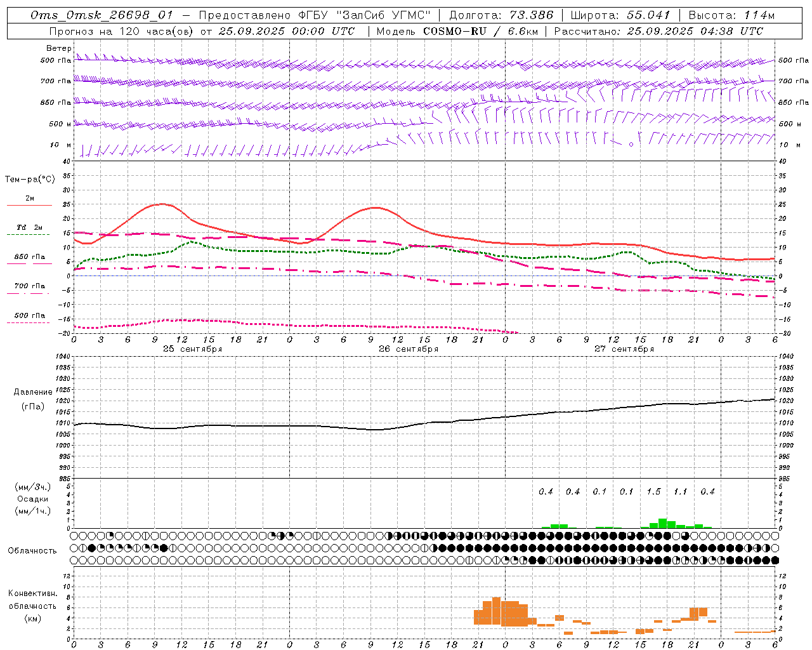Click the (гПа) unit under Давление
This screenshot has height=650, width=812.
point(32,407)
